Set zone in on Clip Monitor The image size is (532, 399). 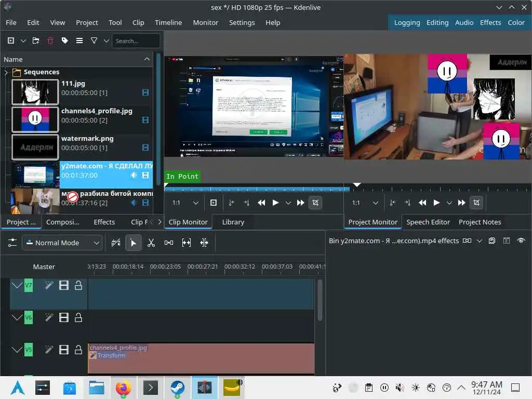231,203
